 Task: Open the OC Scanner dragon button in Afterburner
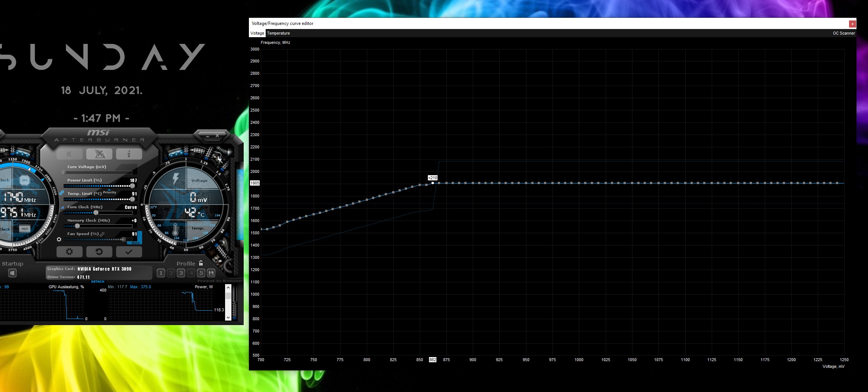pyautogui.click(x=99, y=154)
